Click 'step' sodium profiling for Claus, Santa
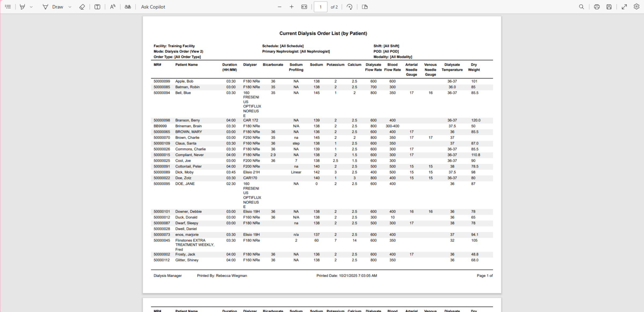This screenshot has height=312, width=644. click(296, 143)
